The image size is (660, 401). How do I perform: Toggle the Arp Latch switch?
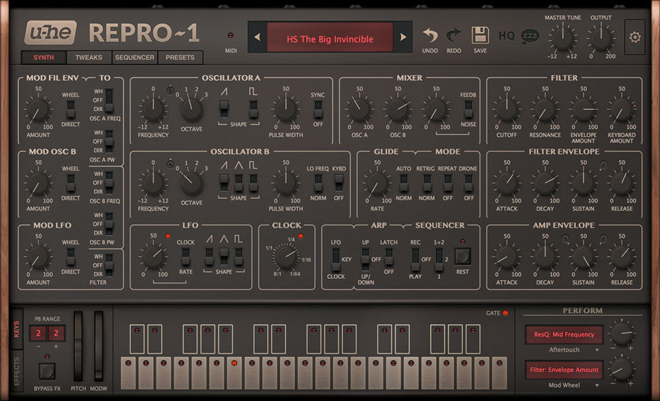point(389,259)
